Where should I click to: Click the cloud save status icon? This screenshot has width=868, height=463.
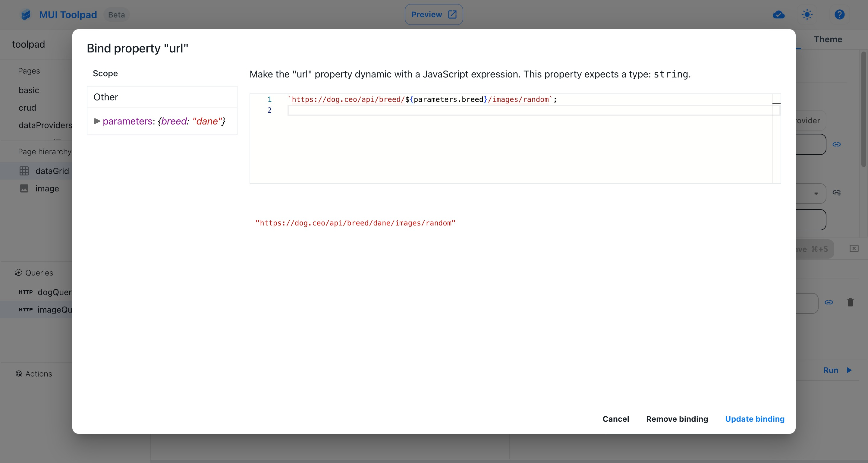coord(778,14)
